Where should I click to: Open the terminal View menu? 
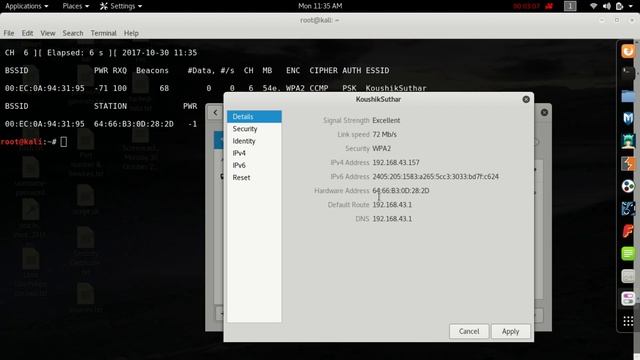coord(48,33)
